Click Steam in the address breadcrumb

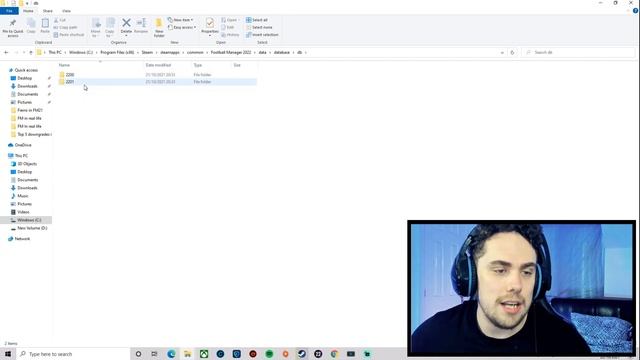point(147,52)
